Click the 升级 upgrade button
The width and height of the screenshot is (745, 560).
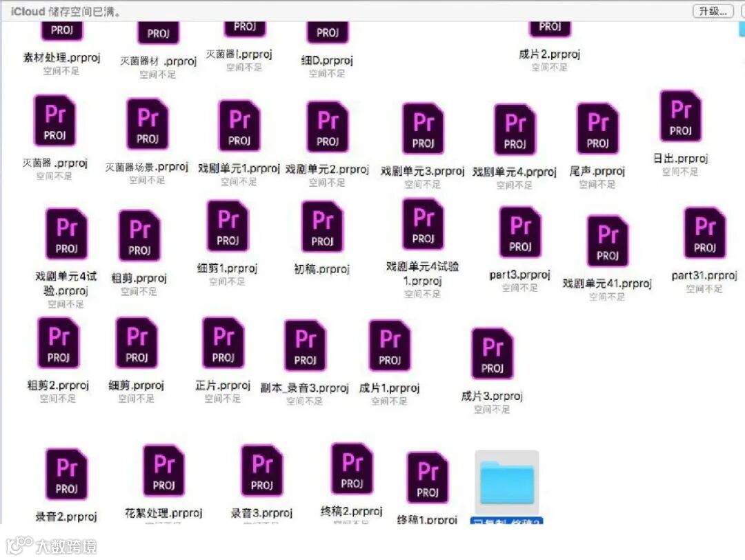pos(713,11)
